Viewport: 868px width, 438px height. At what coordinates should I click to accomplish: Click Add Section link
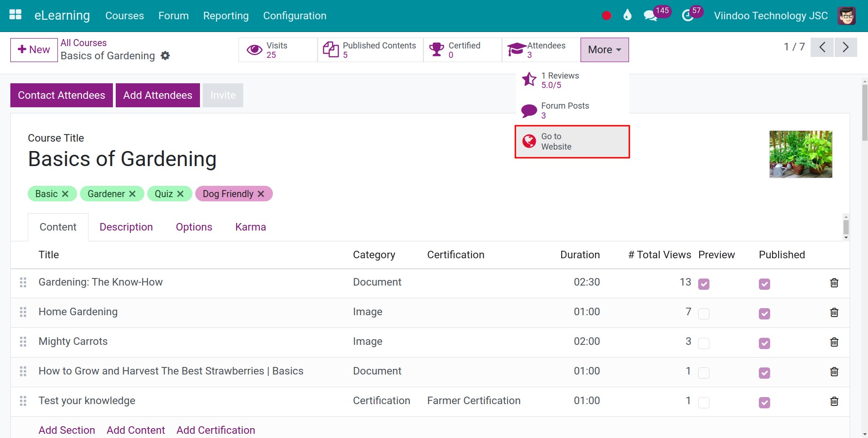click(x=67, y=430)
